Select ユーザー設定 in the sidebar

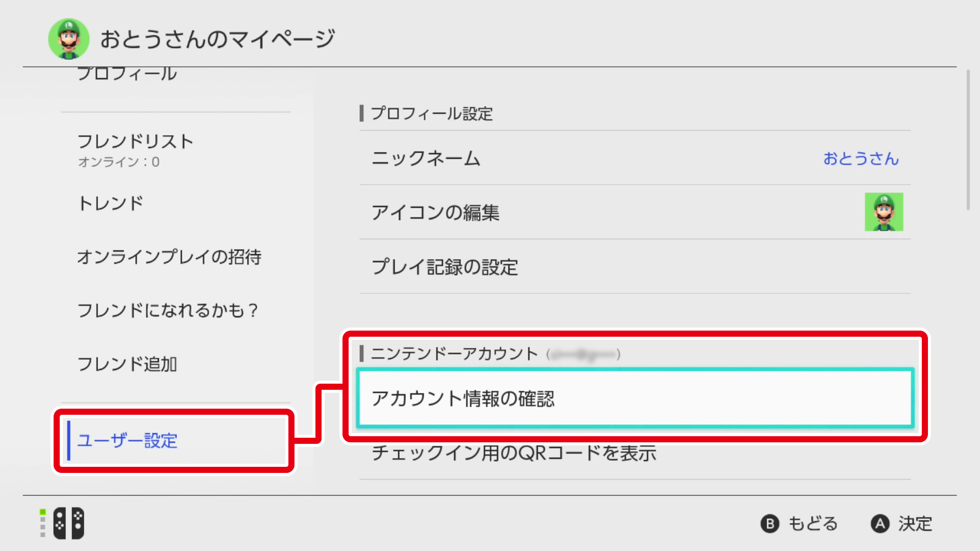[176, 440]
